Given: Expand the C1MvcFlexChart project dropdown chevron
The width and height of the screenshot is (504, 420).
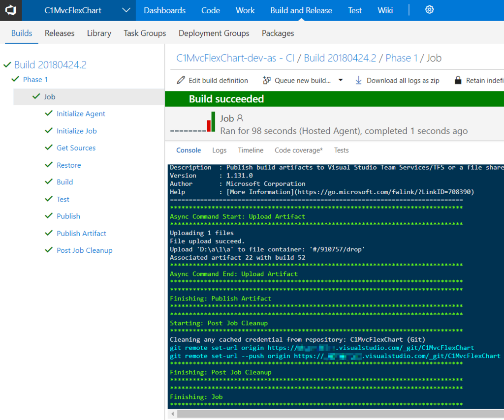Looking at the screenshot, I should pos(126,10).
